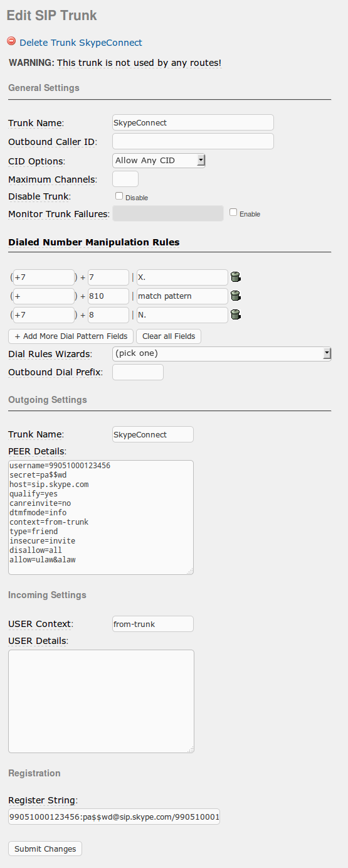
Task: Expand the Dial Rules Wizards dropdown
Action: 222,354
